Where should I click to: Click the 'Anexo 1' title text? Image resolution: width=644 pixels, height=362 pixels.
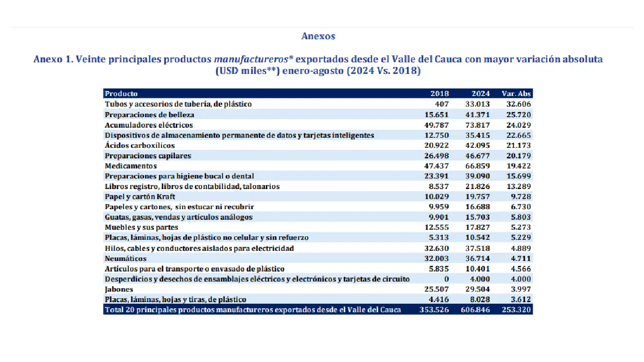[318, 65]
